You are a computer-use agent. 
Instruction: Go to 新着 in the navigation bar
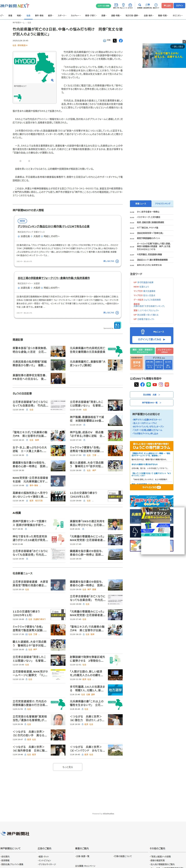point(10,15)
